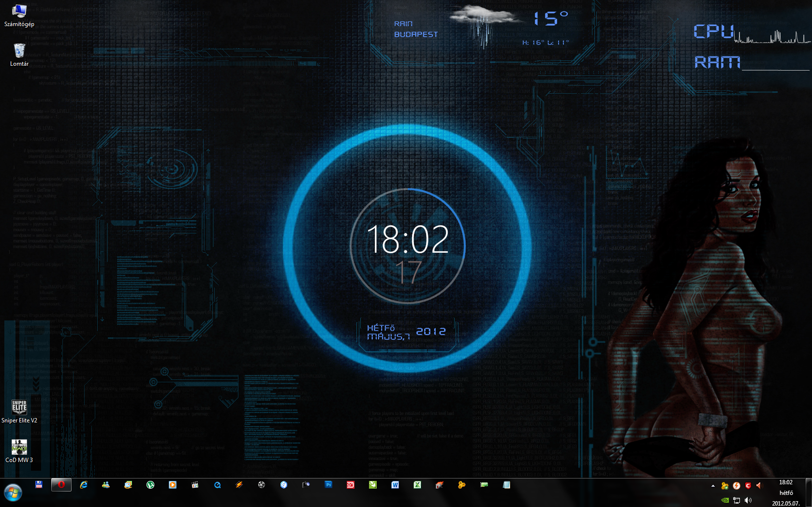Launch Internet Explorer from the taskbar
Image resolution: width=812 pixels, height=507 pixels.
pos(84,485)
